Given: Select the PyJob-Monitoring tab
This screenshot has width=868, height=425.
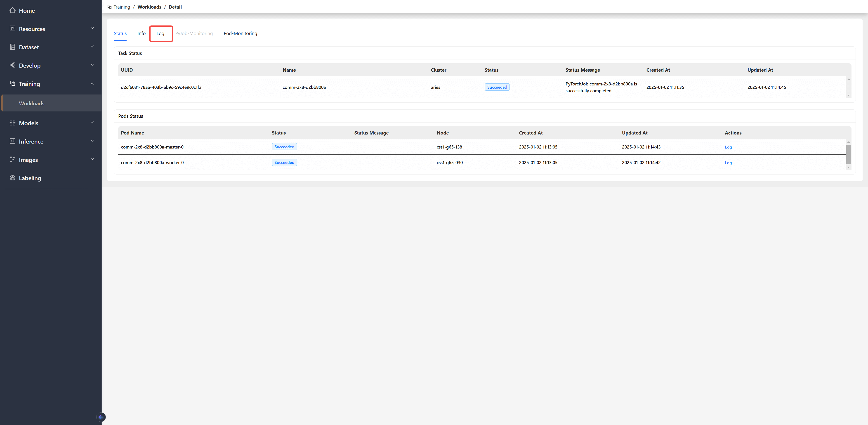Looking at the screenshot, I should 194,33.
